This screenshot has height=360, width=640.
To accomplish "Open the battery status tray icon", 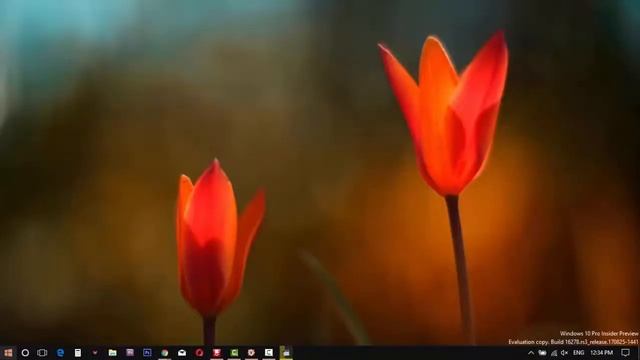I will pos(542,353).
